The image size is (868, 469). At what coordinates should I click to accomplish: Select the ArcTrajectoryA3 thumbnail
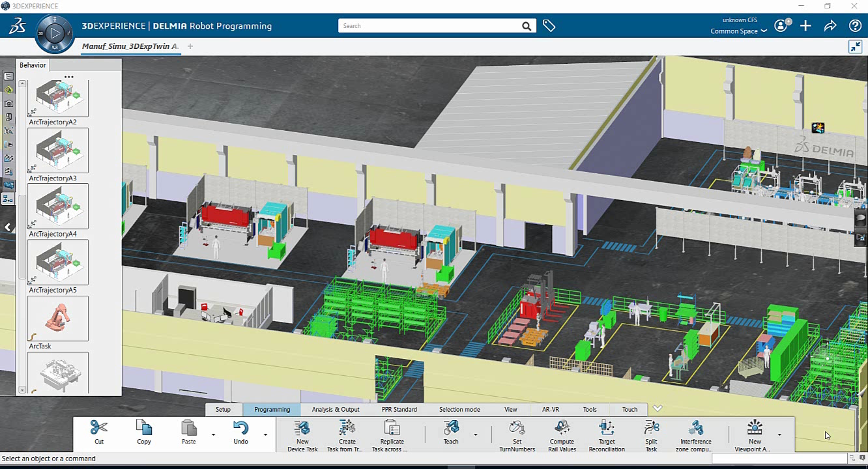(x=58, y=150)
